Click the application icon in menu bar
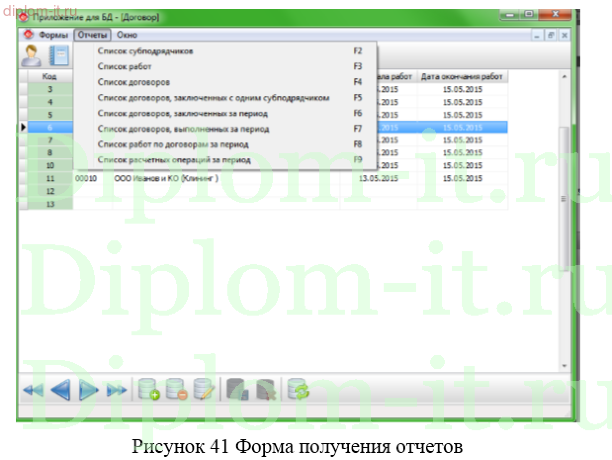The height and width of the screenshot is (460, 612). point(28,35)
